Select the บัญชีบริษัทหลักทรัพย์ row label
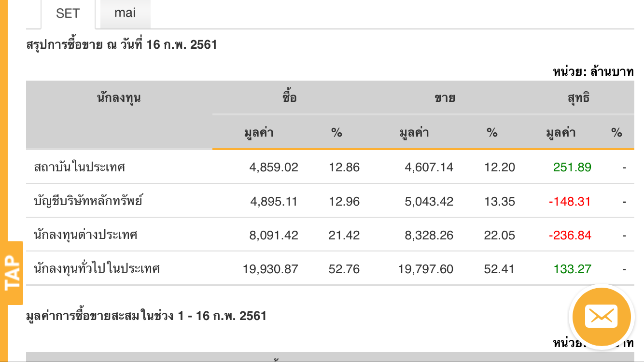Image resolution: width=644 pixels, height=362 pixels. tap(88, 201)
